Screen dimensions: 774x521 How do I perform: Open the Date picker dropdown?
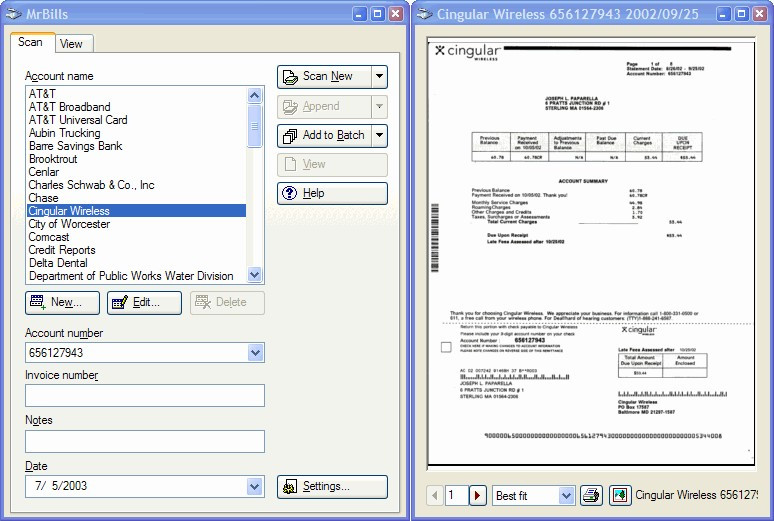coord(255,487)
